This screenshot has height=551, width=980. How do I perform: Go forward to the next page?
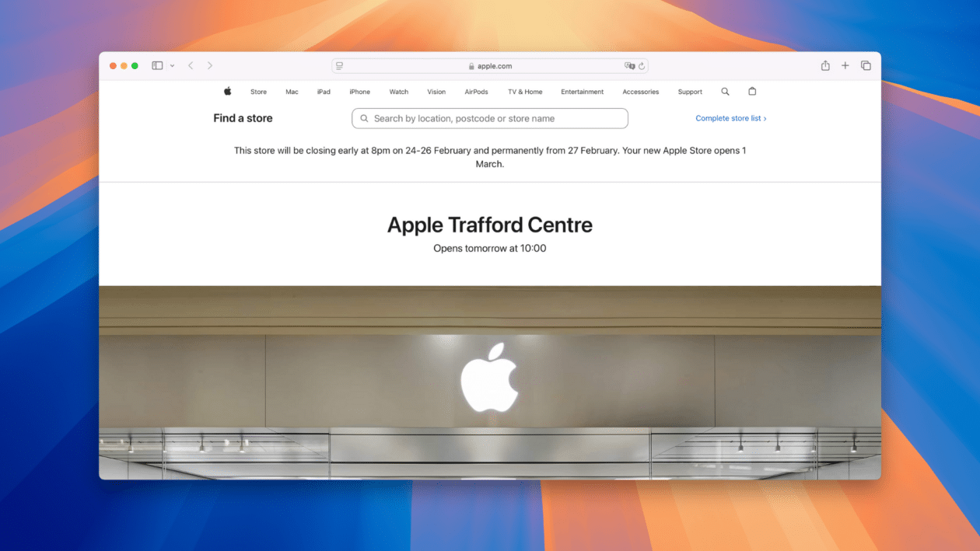pos(210,66)
